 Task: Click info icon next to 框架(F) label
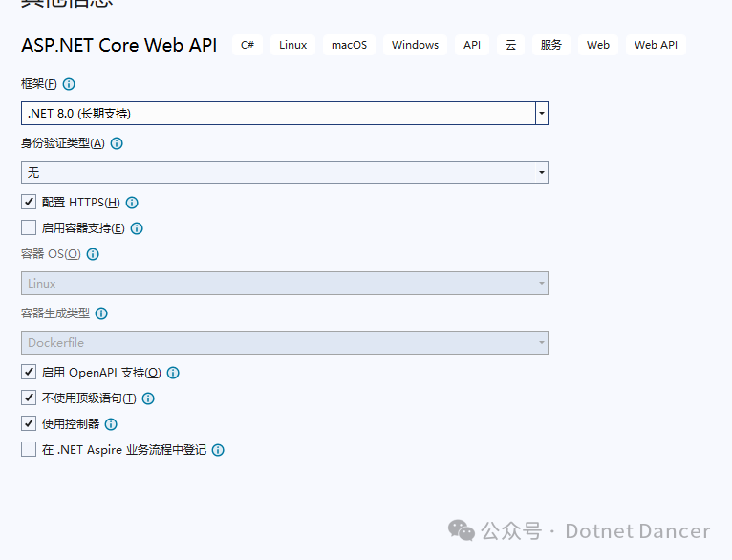69,84
